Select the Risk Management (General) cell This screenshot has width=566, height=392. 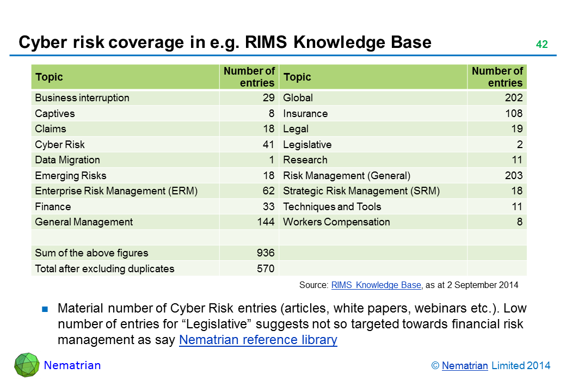(347, 176)
